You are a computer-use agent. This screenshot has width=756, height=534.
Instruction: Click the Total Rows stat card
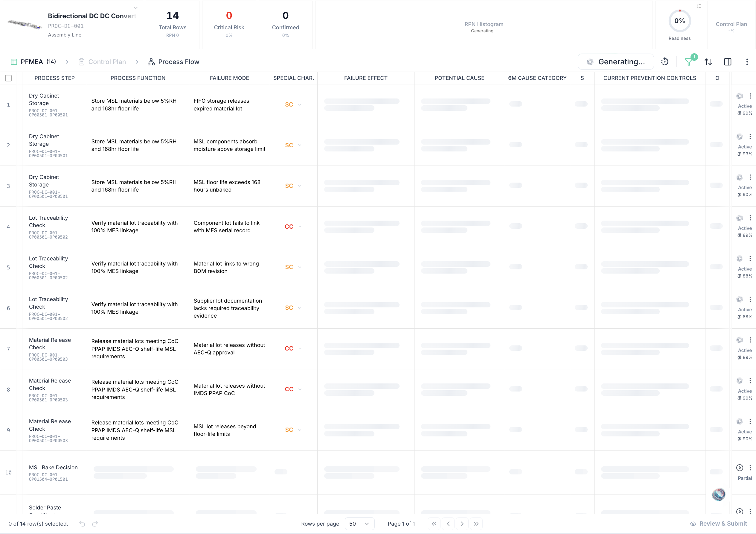tap(173, 25)
